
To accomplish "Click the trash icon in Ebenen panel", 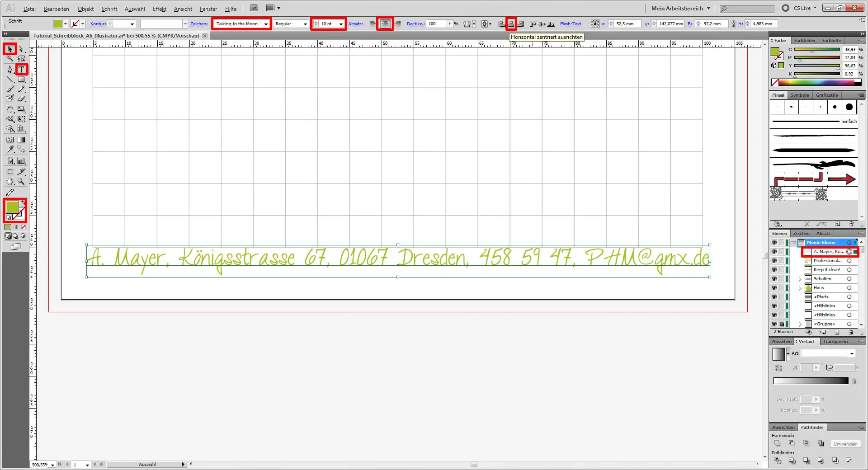I will pyautogui.click(x=851, y=332).
